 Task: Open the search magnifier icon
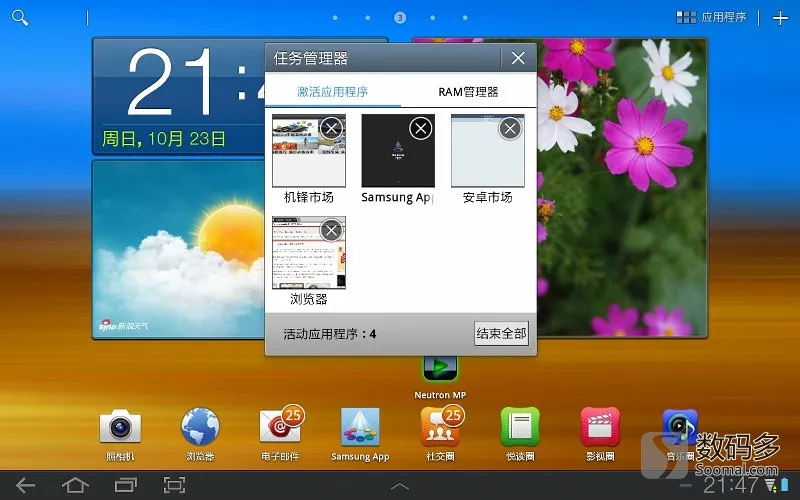(20, 18)
